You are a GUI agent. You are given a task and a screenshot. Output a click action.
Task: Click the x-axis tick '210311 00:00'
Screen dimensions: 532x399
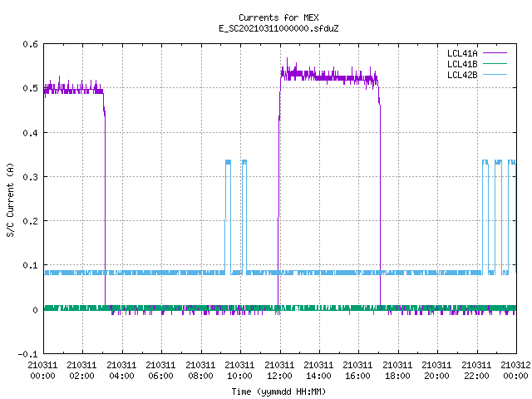tap(42, 371)
